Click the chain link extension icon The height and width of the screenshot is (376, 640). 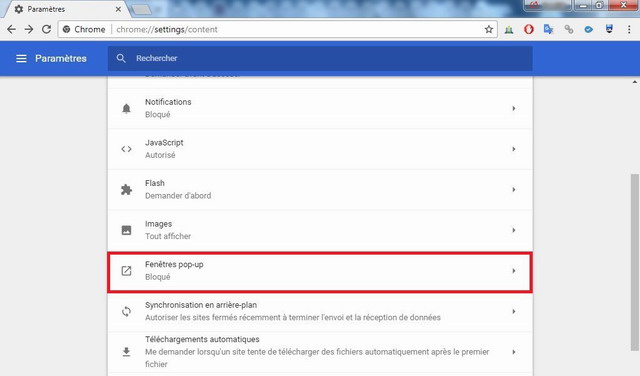pos(569,29)
